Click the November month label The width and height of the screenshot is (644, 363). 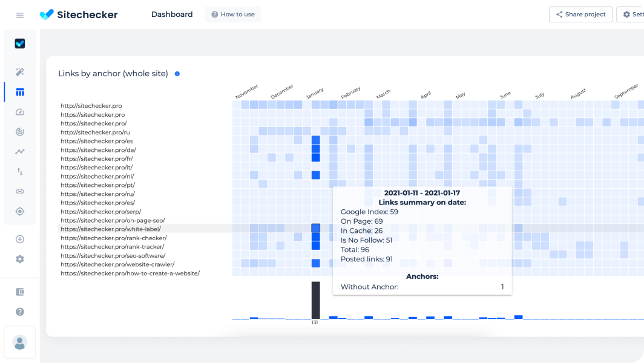(247, 91)
